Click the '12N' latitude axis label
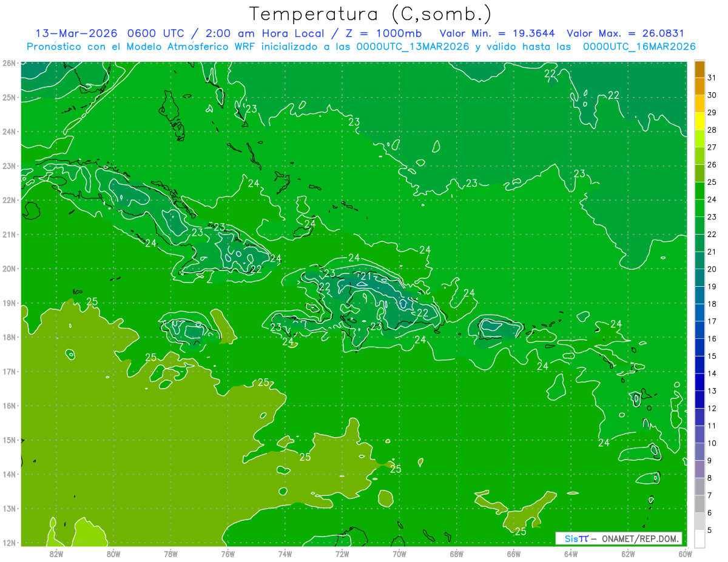 click(x=9, y=543)
